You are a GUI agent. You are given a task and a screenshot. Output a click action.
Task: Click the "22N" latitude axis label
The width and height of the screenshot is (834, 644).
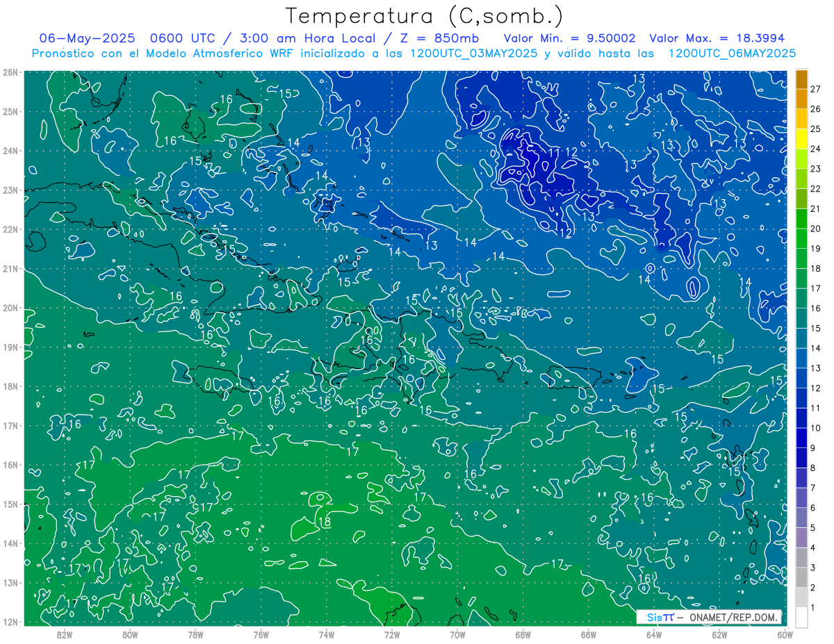tap(10, 229)
